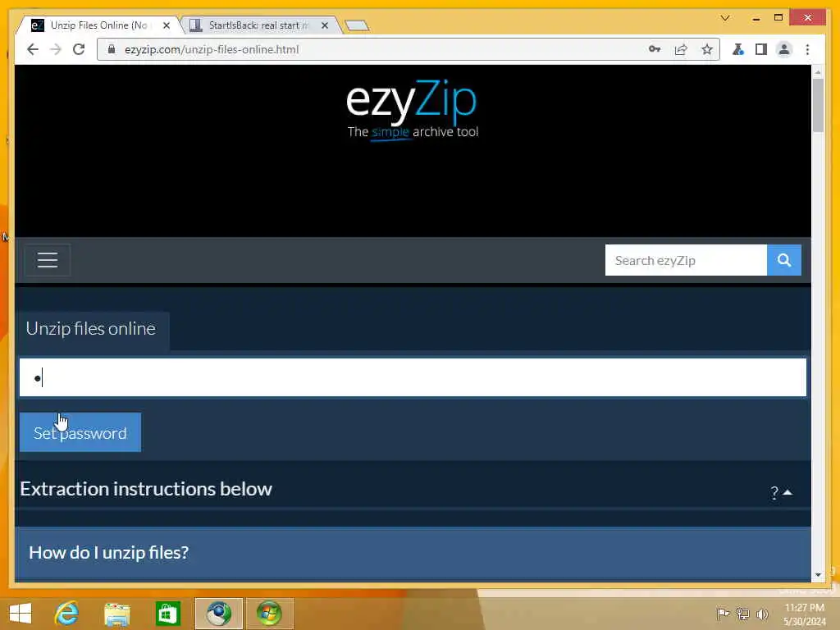840x630 pixels.
Task: Open the saved passwords key icon
Action: click(x=654, y=49)
